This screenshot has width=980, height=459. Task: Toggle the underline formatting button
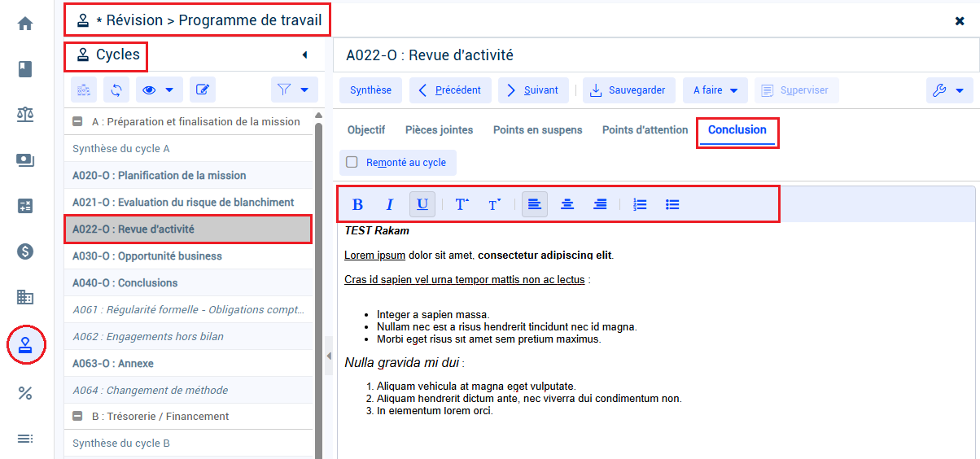tap(422, 204)
